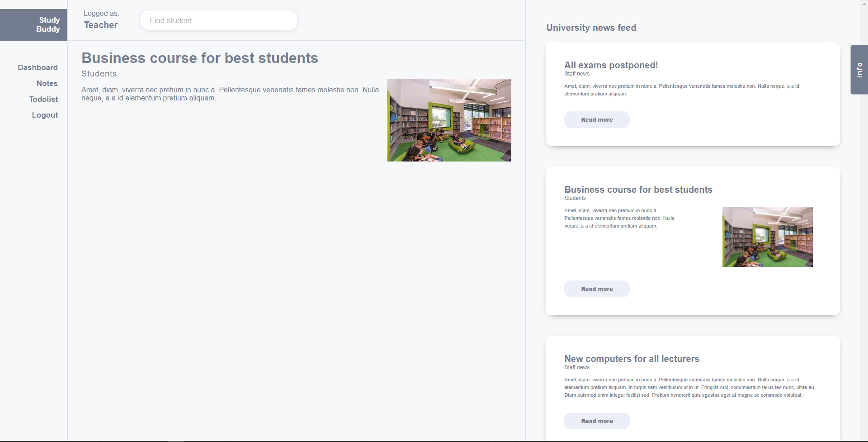Click the Study Buddy logo
The height and width of the screenshot is (442, 868).
coord(48,24)
